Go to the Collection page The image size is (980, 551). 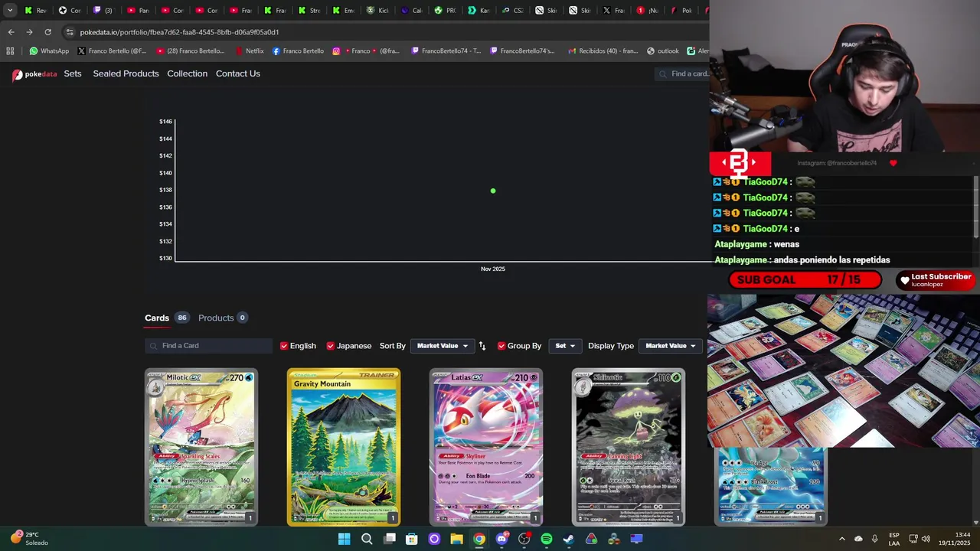tap(188, 73)
